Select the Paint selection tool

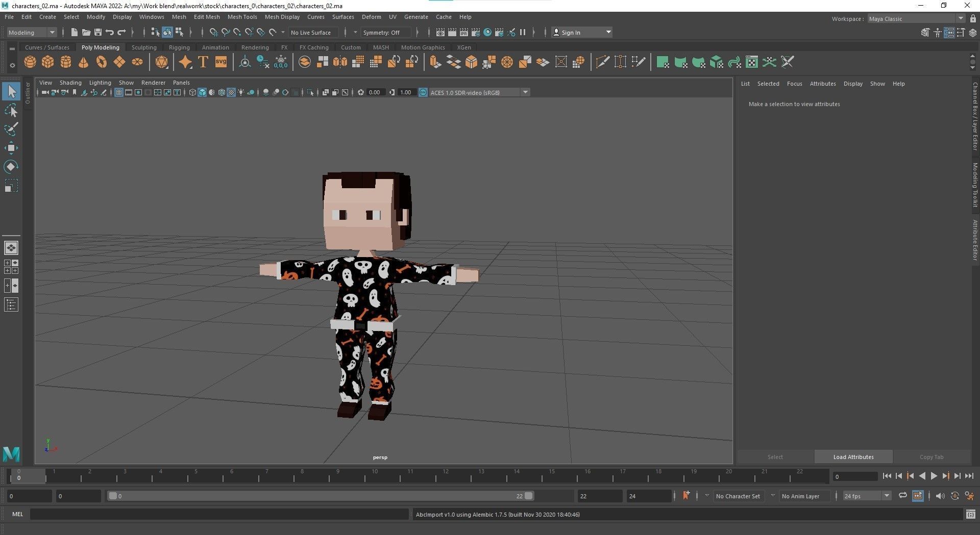click(11, 129)
